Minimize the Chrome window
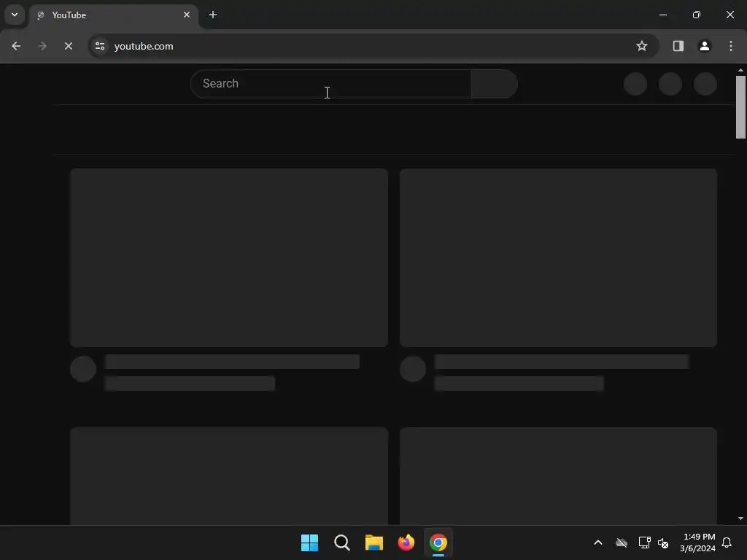The height and width of the screenshot is (560, 747). click(x=662, y=15)
